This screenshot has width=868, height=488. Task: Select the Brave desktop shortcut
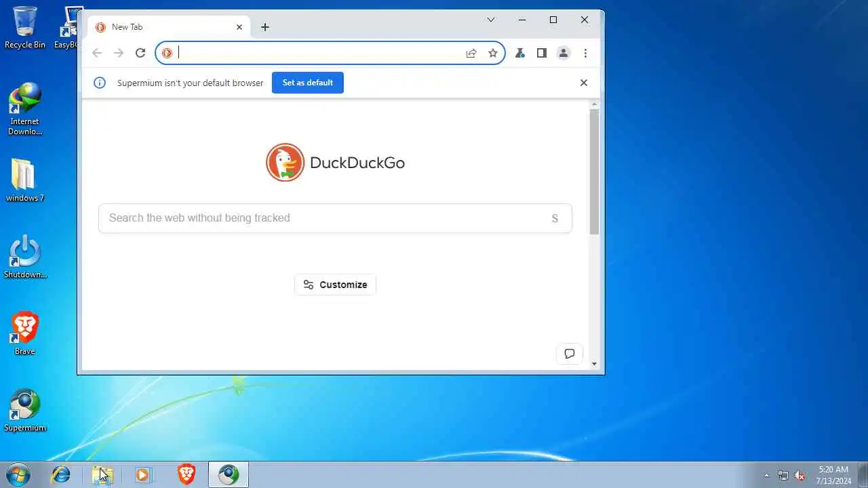click(x=25, y=334)
